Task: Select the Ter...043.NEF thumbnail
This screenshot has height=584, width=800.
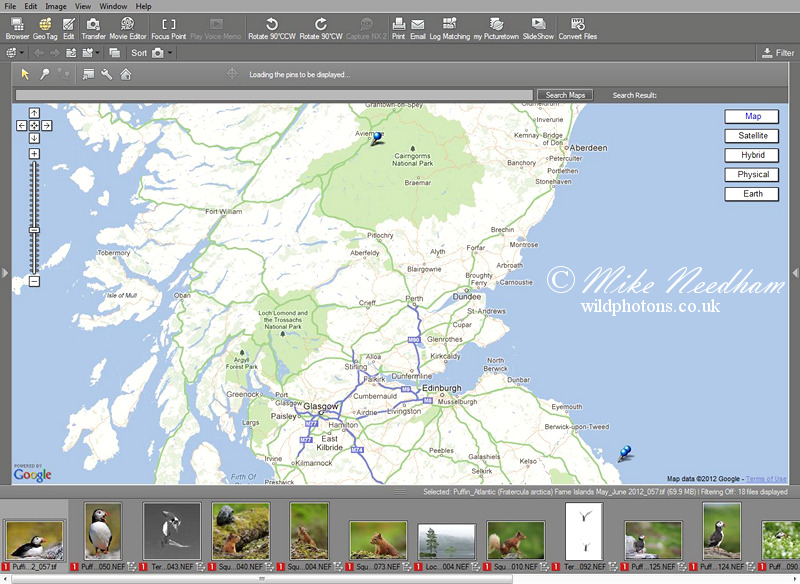Action: coord(172,530)
